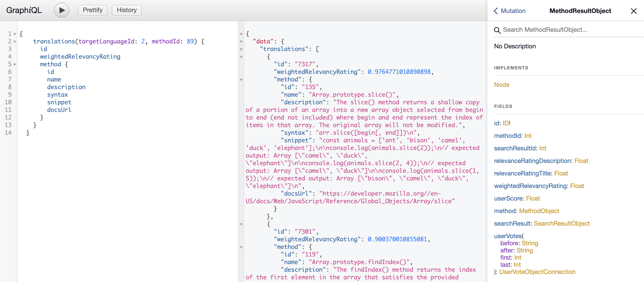644x282 pixels.
Task: Collapse query line 1 fold arrow
Action: pyautogui.click(x=15, y=34)
